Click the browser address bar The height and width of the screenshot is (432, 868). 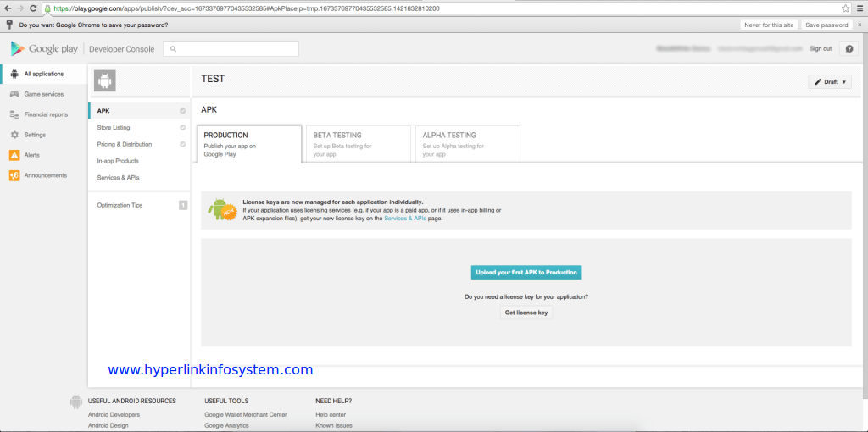(x=448, y=8)
